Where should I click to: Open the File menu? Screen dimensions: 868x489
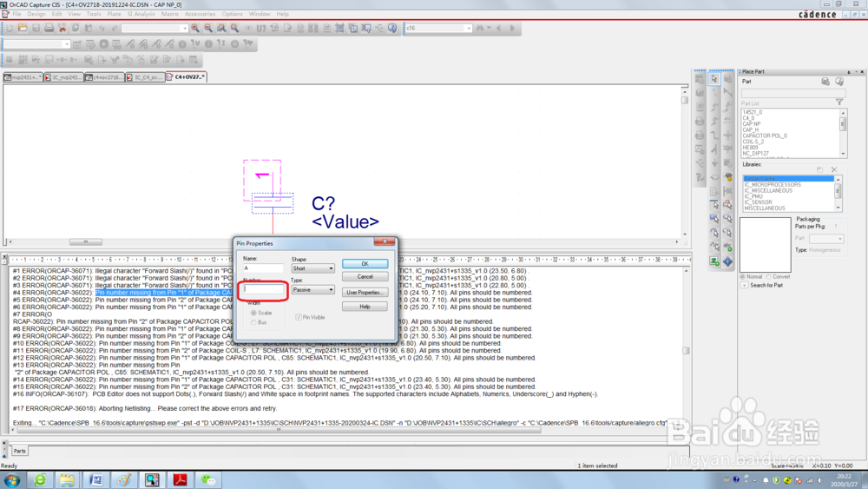pyautogui.click(x=16, y=14)
